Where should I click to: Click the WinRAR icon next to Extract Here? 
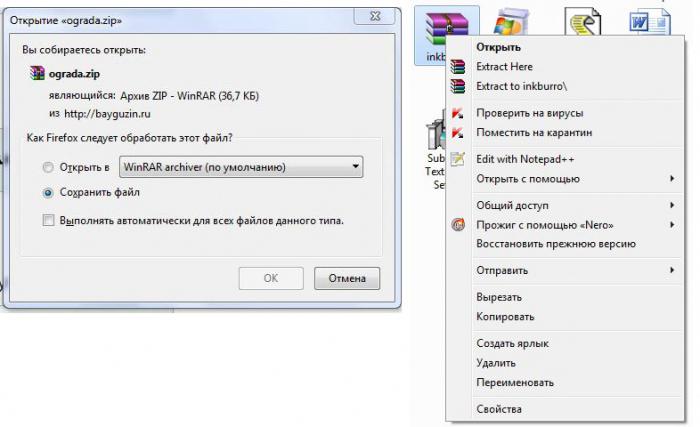(x=458, y=67)
